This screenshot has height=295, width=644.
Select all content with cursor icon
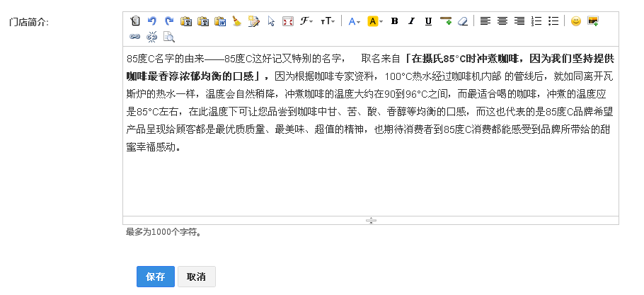point(271,21)
